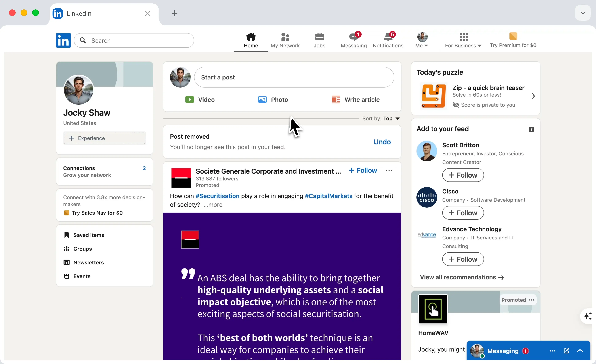Viewport: 596px width, 364px height.
Task: Open Newsletters in the sidebar
Action: [x=84, y=263]
